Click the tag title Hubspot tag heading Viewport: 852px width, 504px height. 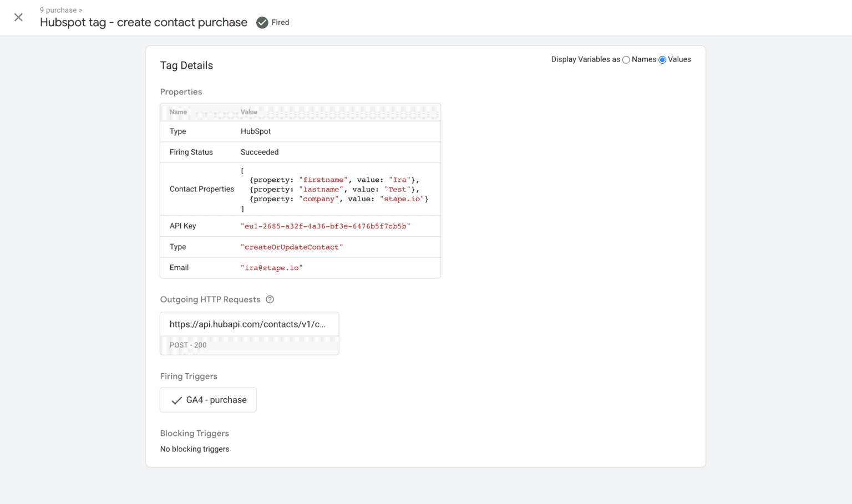point(144,23)
